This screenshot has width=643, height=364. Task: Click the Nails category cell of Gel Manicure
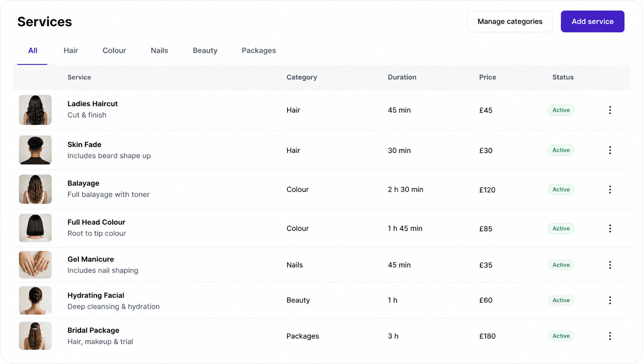294,265
